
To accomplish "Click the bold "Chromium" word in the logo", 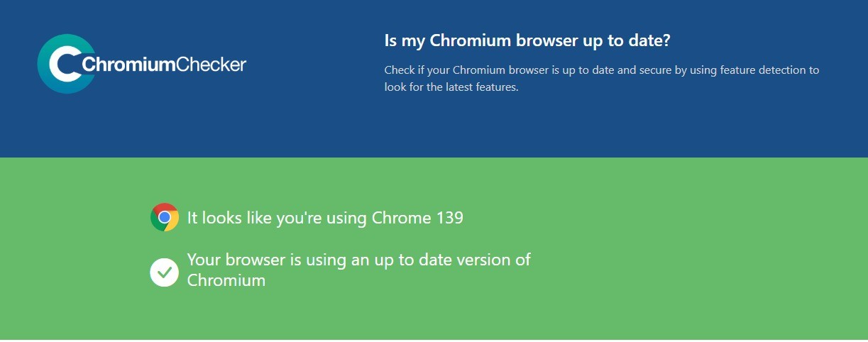I will pyautogui.click(x=128, y=65).
